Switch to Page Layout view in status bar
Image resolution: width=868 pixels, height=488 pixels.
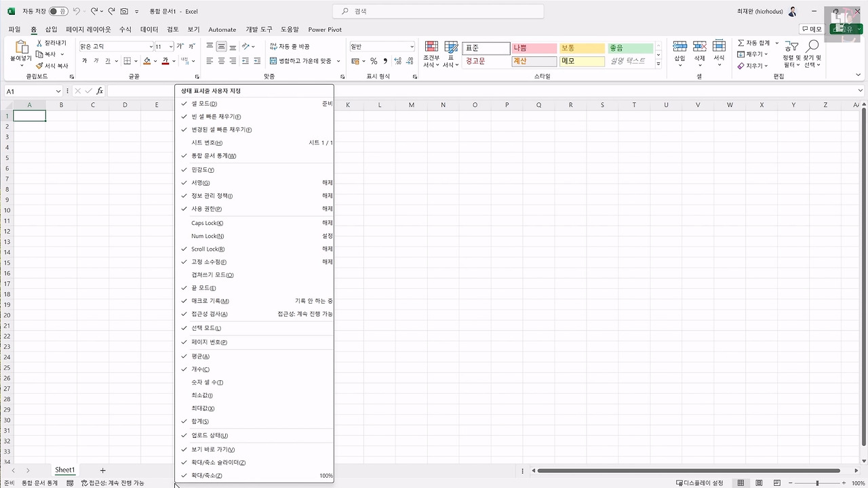[759, 483]
